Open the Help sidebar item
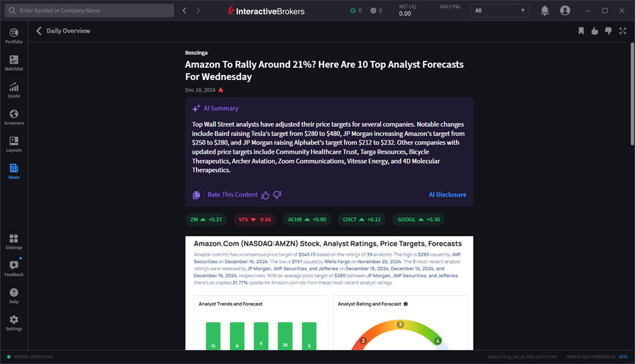 [14, 296]
